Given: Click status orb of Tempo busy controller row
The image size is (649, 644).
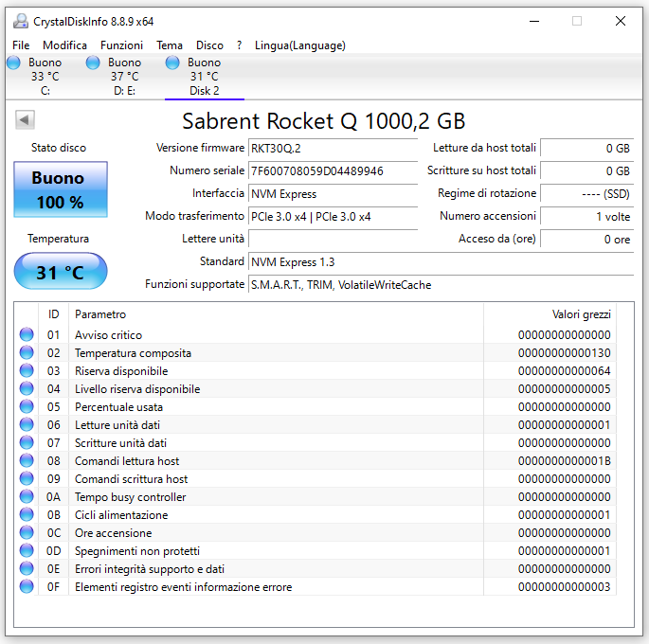Looking at the screenshot, I should point(27,497).
